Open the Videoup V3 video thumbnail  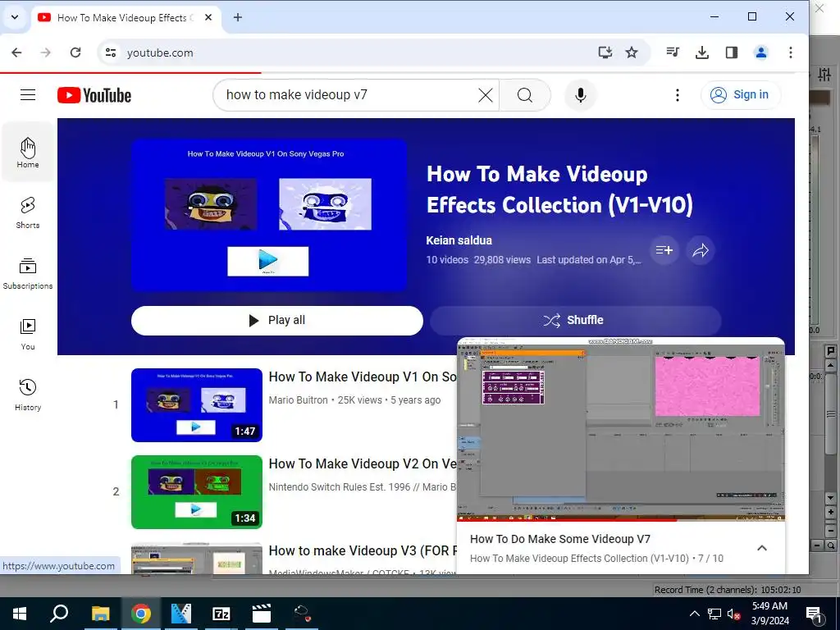coord(197,558)
